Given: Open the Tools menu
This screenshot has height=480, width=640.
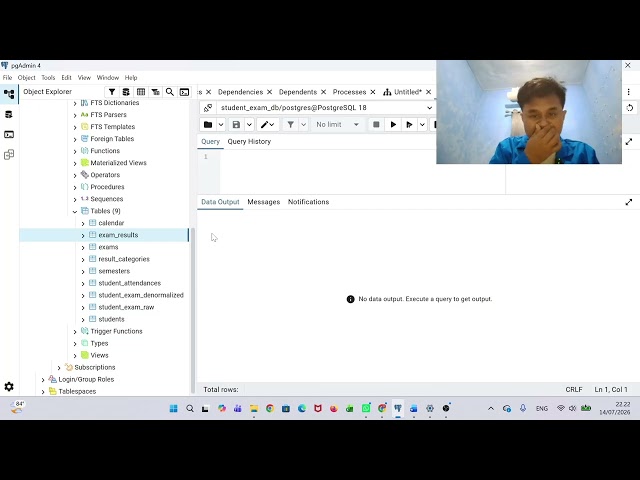Looking at the screenshot, I should [48, 78].
